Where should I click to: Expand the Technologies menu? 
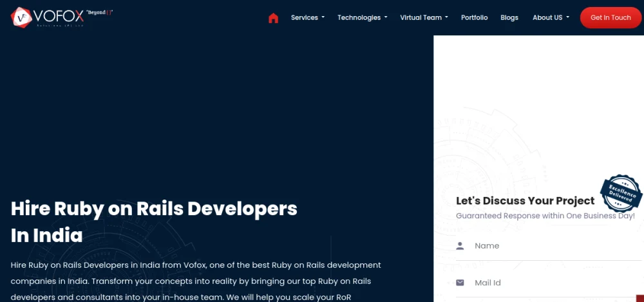pyautogui.click(x=362, y=17)
